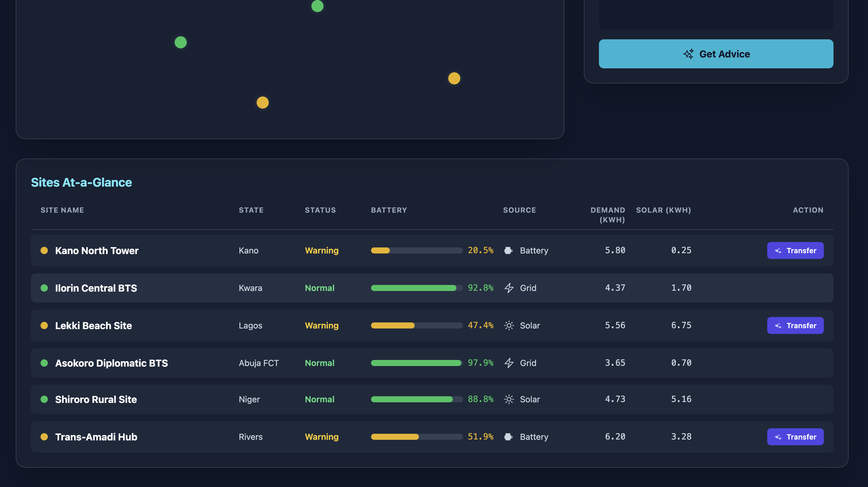Viewport: 868px width, 487px height.
Task: Click the sparkle icon on Get Advice
Action: (x=689, y=54)
